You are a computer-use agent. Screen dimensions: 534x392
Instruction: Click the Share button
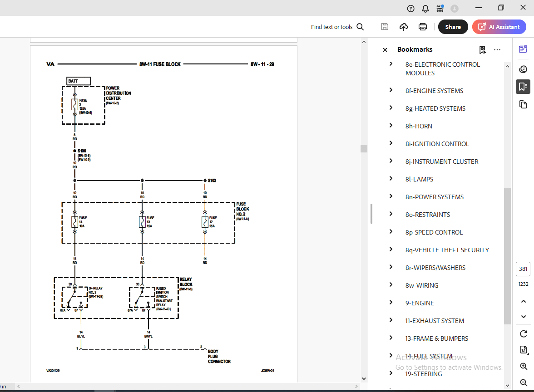(453, 27)
